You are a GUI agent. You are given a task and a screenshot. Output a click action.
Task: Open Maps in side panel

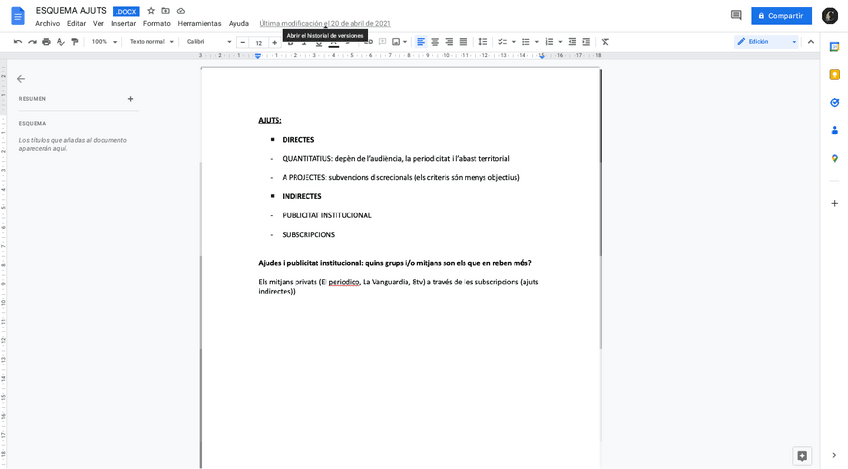point(834,158)
